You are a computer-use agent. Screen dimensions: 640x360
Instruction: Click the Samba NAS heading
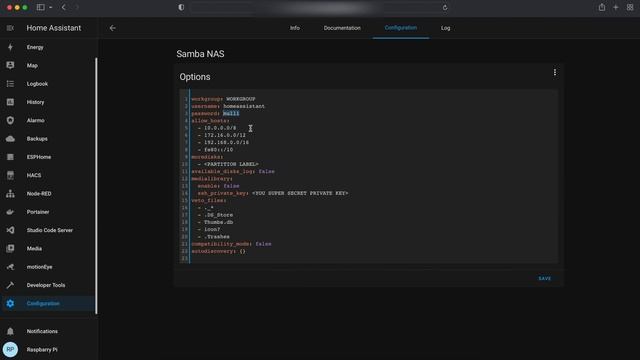pyautogui.click(x=200, y=54)
